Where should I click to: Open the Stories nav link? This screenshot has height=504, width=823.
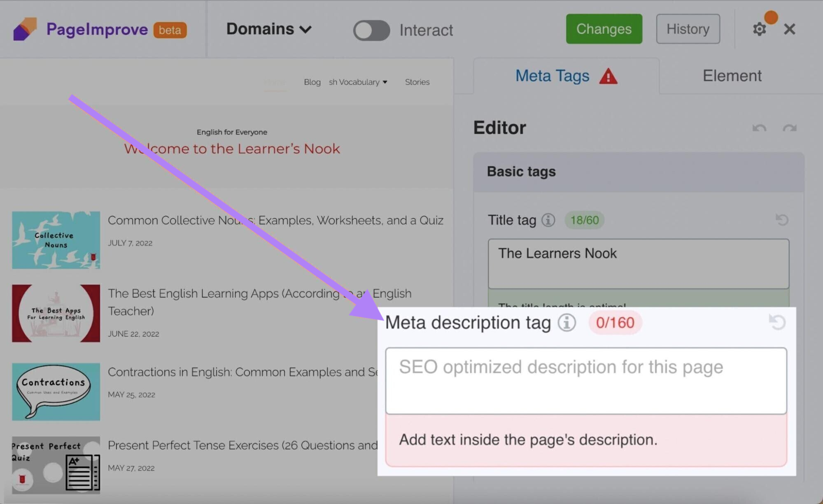[x=417, y=82]
